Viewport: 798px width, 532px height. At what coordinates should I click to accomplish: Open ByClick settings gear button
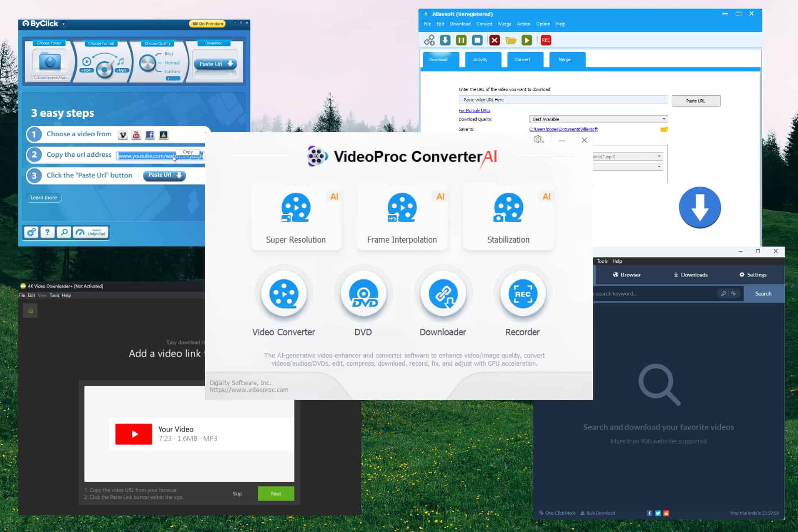pos(31,232)
